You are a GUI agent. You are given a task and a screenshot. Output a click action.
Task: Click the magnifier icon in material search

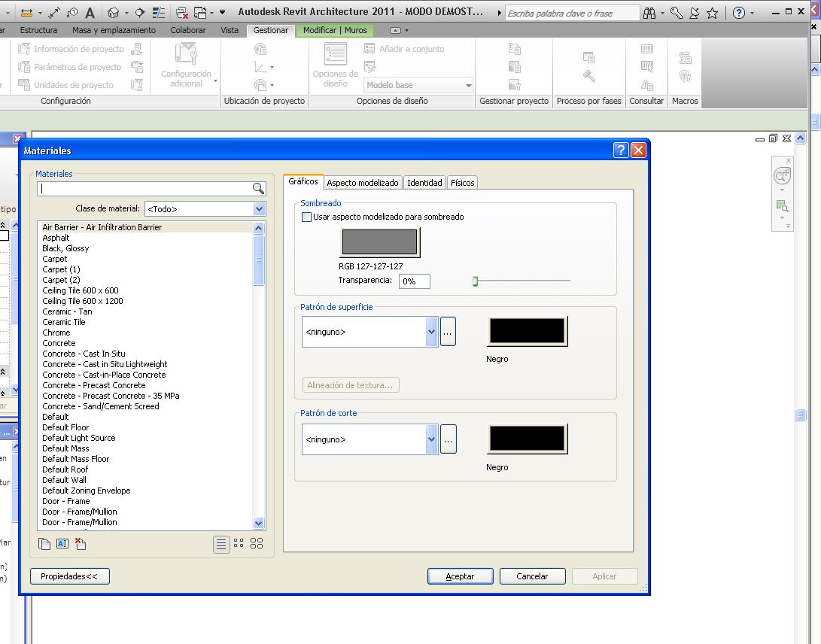tap(258, 189)
